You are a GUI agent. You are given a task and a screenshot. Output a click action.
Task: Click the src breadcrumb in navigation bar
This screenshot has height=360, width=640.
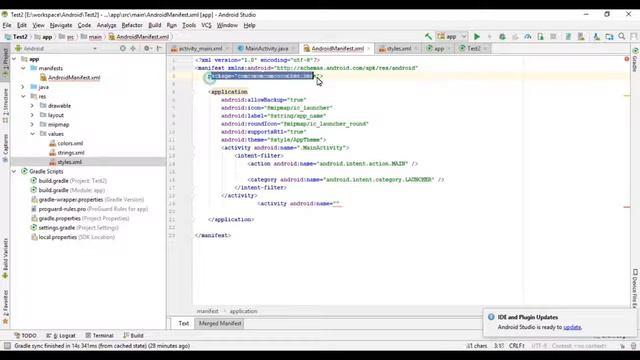(x=70, y=37)
